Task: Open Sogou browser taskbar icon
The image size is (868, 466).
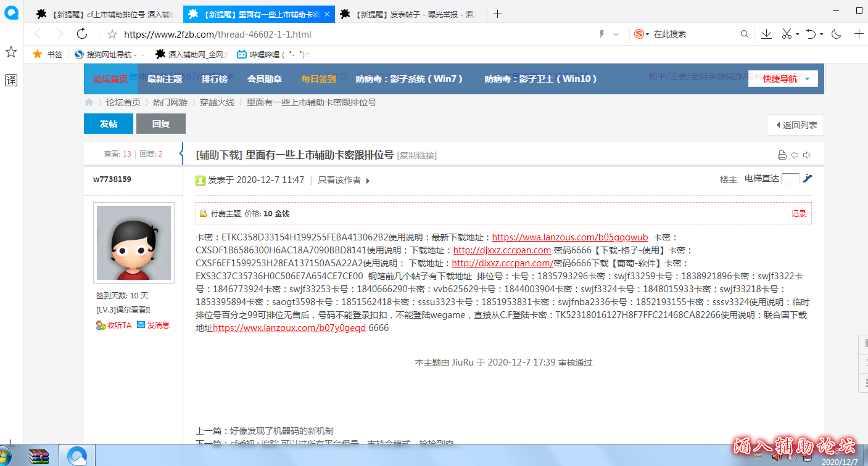Action: point(78,456)
